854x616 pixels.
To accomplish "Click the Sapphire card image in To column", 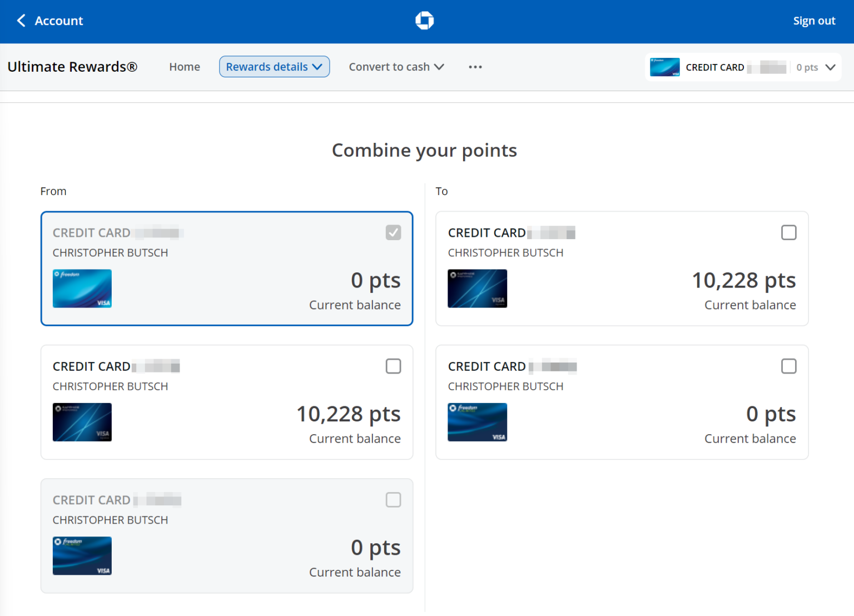I will (477, 289).
